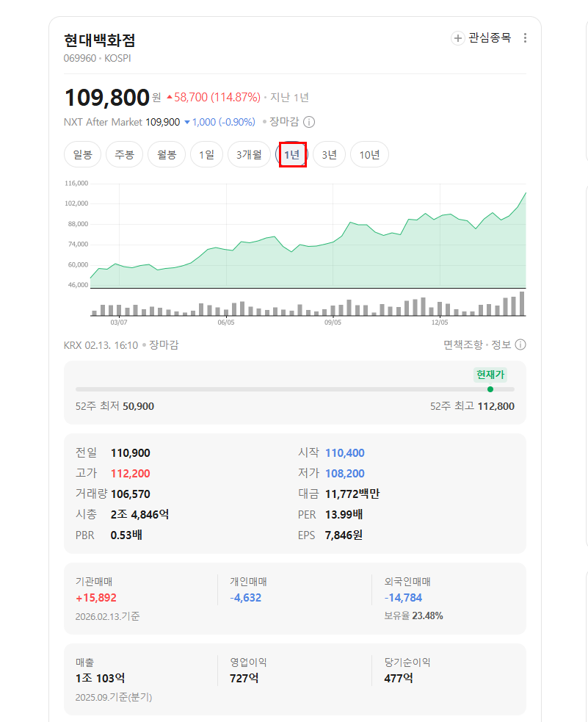Click PER value 13.99배
Image resolution: width=588 pixels, height=722 pixels.
pos(344,514)
